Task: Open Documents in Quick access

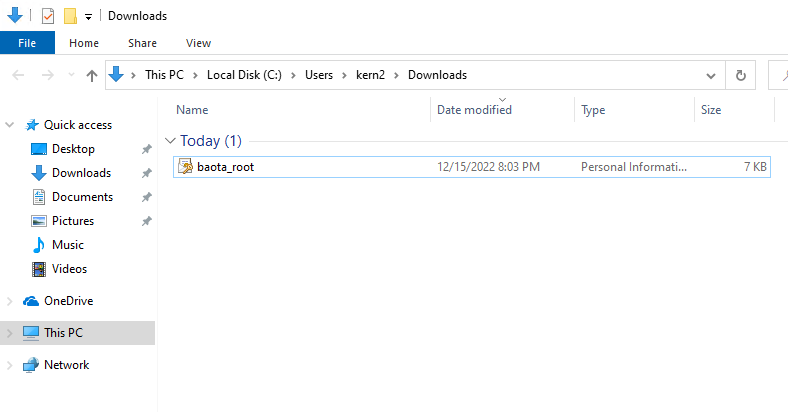Action: point(82,197)
